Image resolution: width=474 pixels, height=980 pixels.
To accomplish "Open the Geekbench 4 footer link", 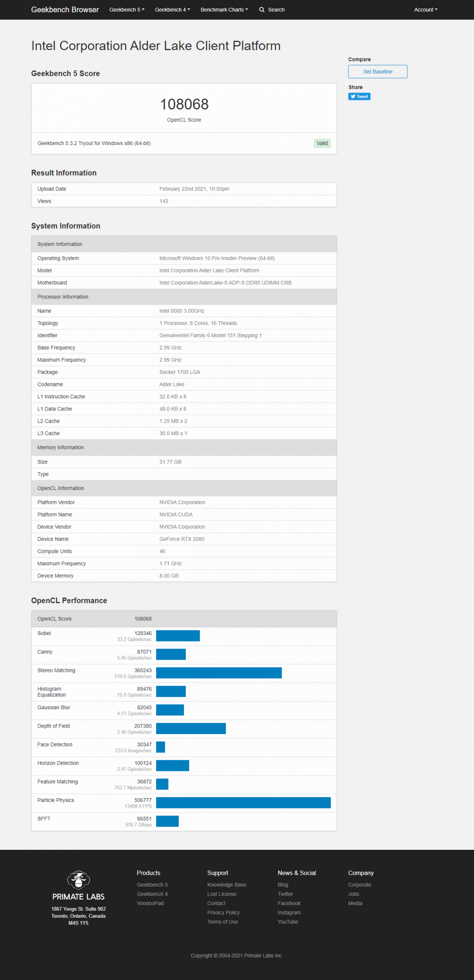I will pyautogui.click(x=152, y=894).
